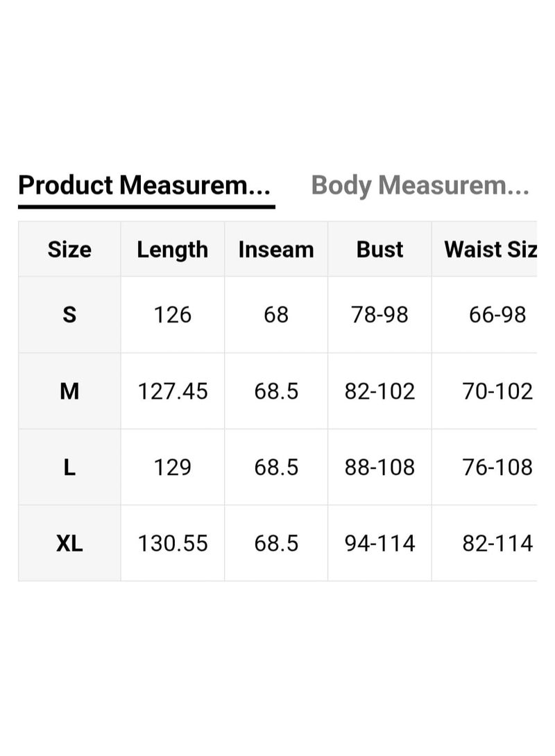
Task: Click the 126 length value
Action: pos(172,315)
